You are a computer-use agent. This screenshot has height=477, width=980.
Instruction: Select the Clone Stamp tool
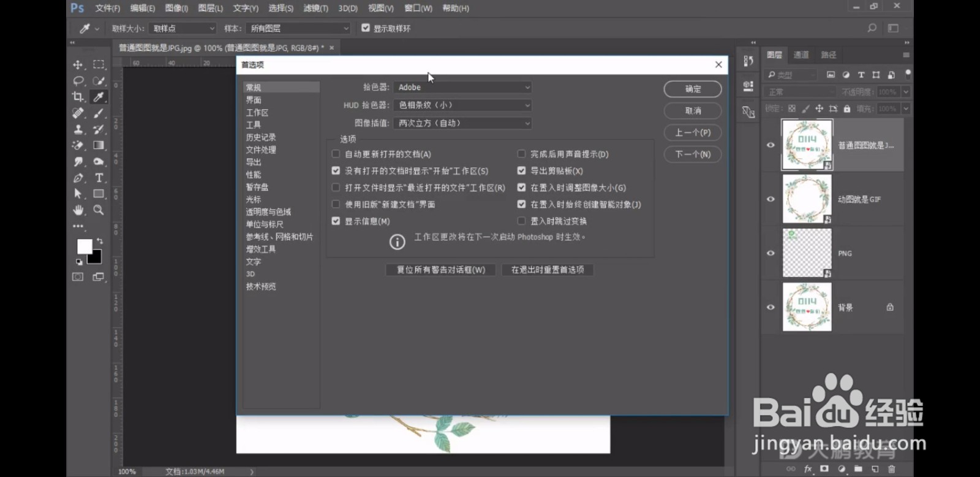[x=78, y=129]
